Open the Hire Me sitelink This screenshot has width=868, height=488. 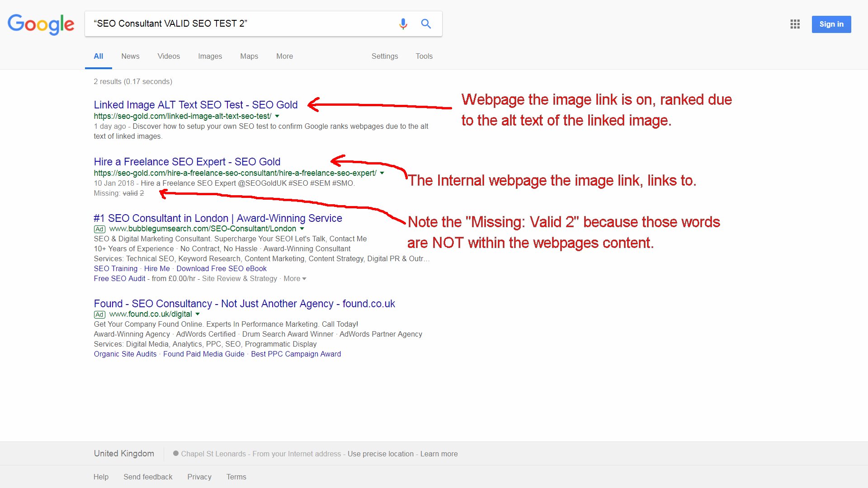[157, 268]
